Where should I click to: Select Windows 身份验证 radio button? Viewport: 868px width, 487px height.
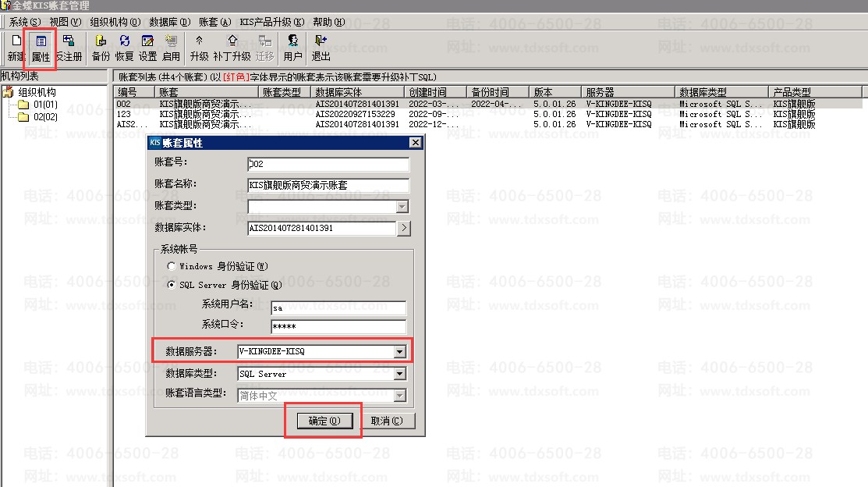[x=171, y=266]
